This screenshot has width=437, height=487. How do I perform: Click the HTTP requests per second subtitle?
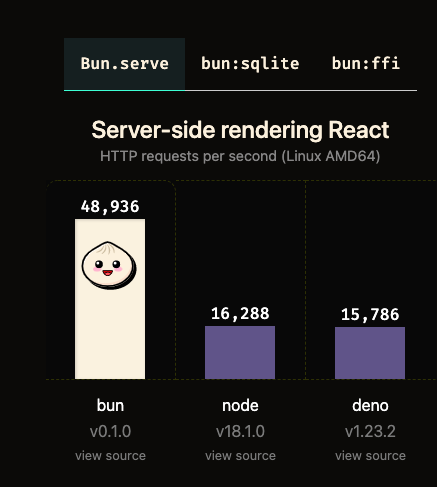point(240,156)
